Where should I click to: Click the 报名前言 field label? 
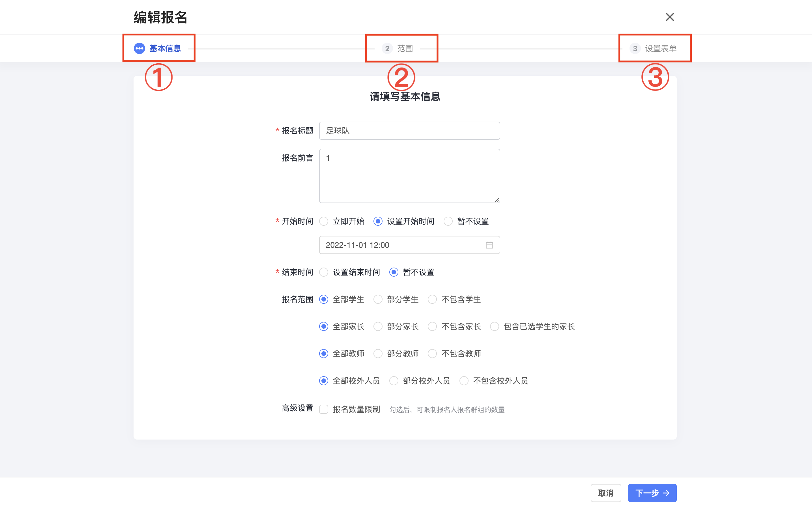click(x=297, y=158)
